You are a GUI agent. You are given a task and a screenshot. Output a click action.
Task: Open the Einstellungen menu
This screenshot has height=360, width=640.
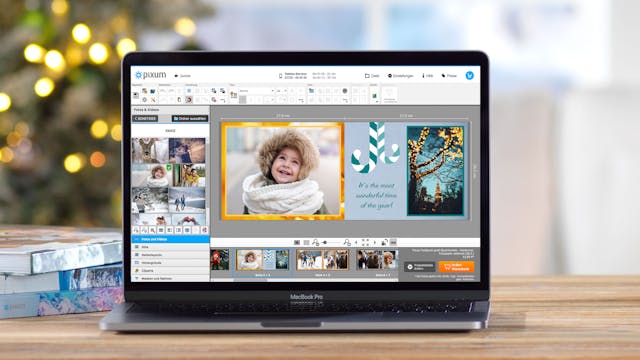(400, 76)
